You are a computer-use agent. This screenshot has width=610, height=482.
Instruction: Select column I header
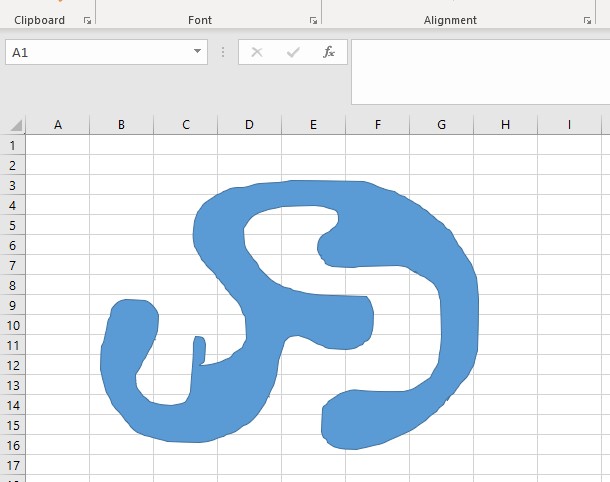point(569,125)
